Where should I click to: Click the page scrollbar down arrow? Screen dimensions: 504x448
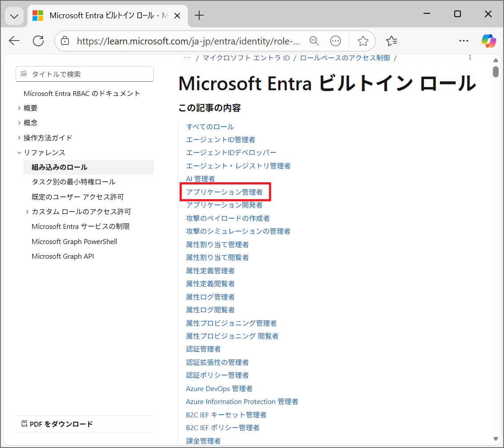(496, 439)
